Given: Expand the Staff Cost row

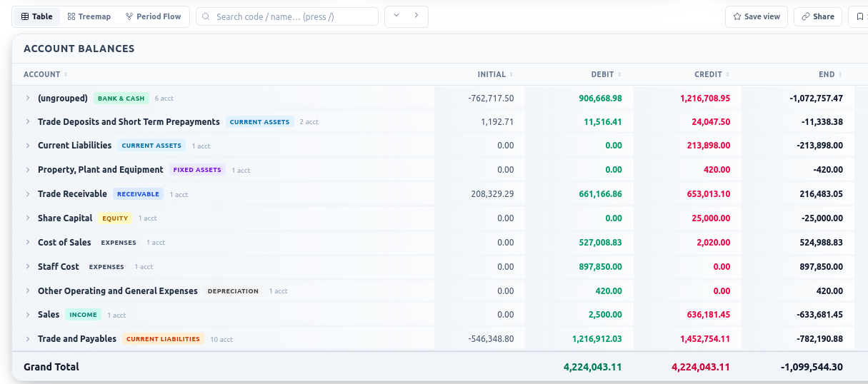Looking at the screenshot, I should click(x=28, y=266).
